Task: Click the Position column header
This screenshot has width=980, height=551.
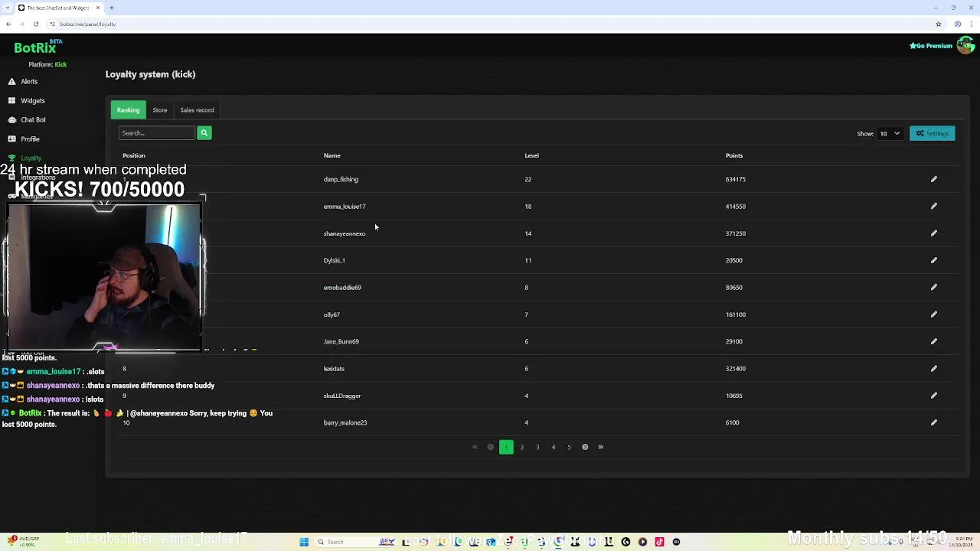Action: click(134, 155)
